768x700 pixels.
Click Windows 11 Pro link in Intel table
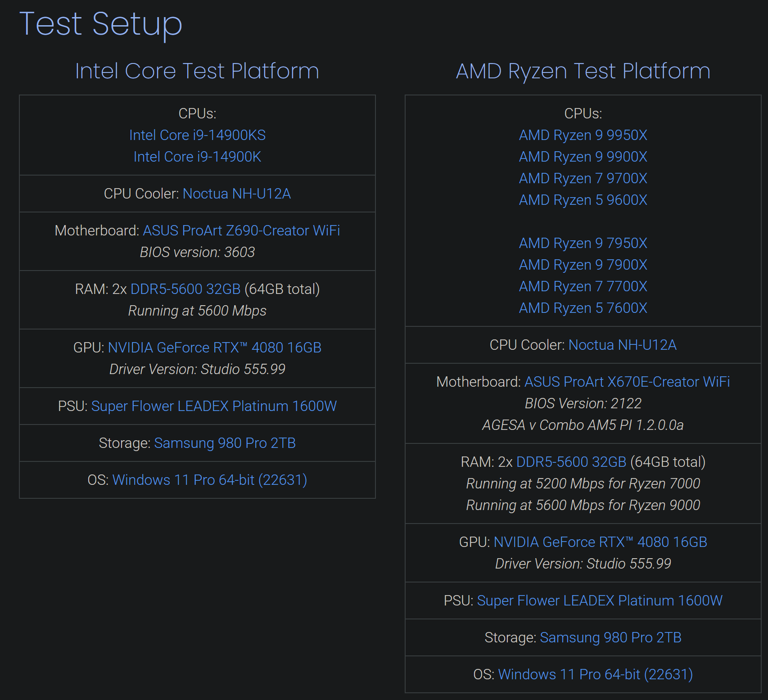(x=210, y=480)
